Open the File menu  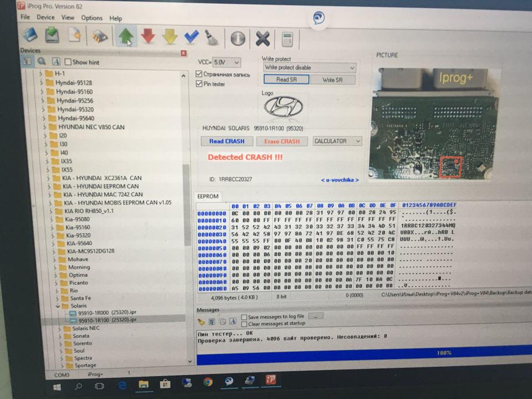(25, 17)
